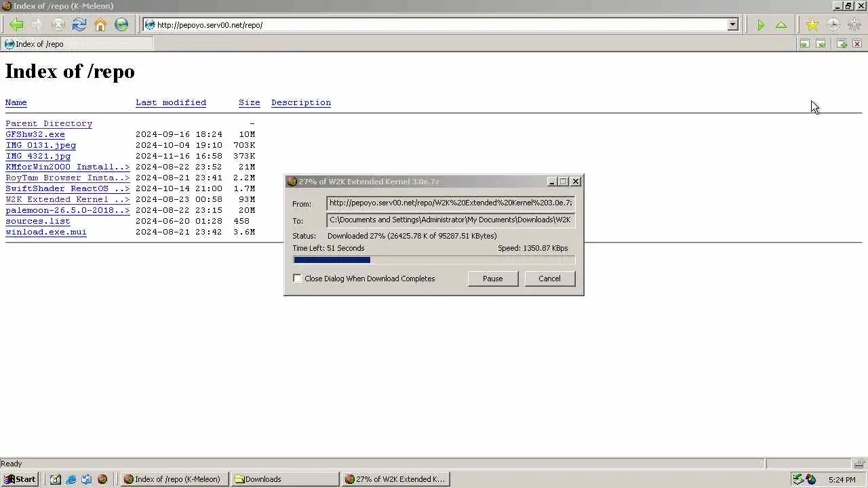Open a new tab with plus icon
The width and height of the screenshot is (868, 488).
tap(842, 43)
